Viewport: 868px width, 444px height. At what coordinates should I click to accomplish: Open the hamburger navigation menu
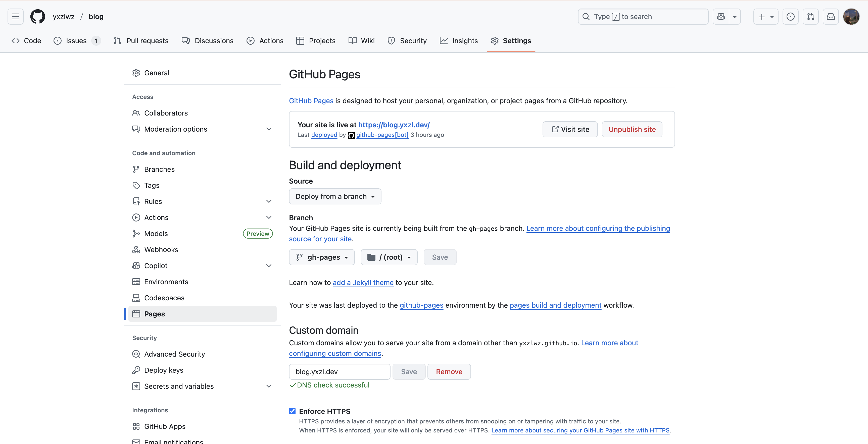[x=16, y=17]
